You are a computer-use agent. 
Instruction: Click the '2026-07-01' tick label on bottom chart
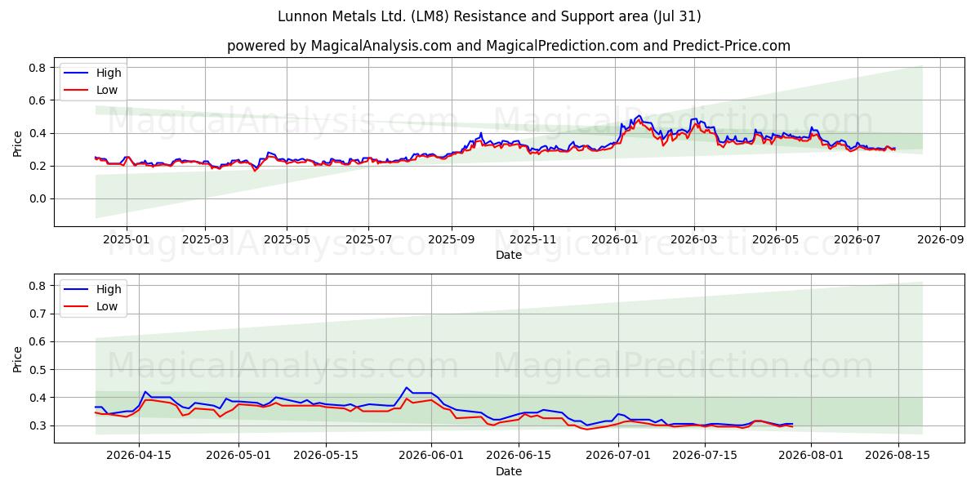[619, 457]
